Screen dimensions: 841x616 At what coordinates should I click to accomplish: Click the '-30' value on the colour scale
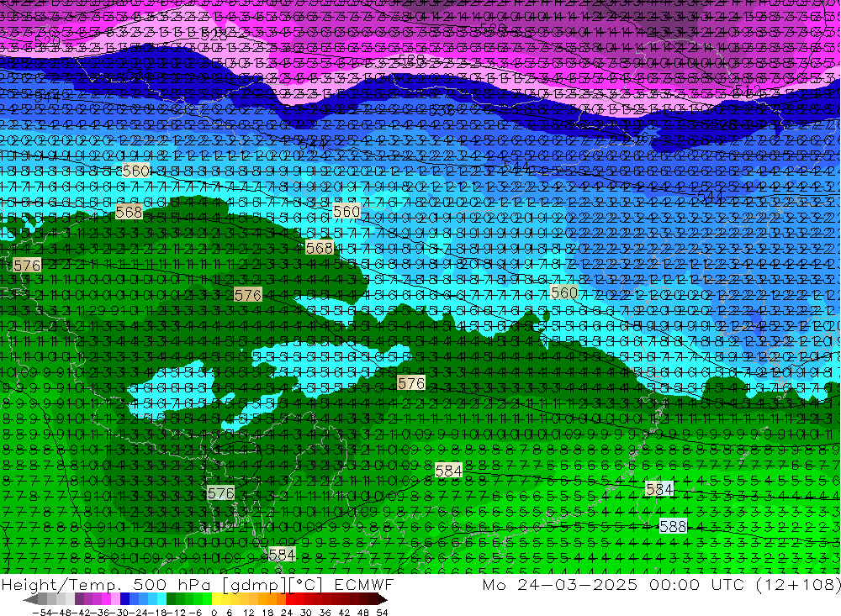tap(119, 613)
